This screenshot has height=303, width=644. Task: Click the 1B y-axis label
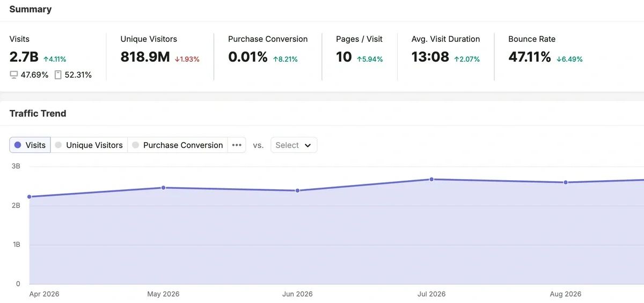pyautogui.click(x=16, y=245)
